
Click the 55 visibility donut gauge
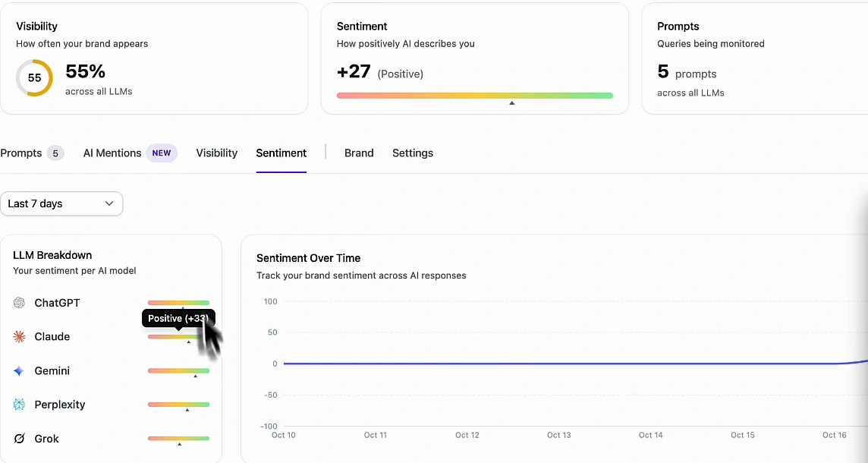pos(34,78)
